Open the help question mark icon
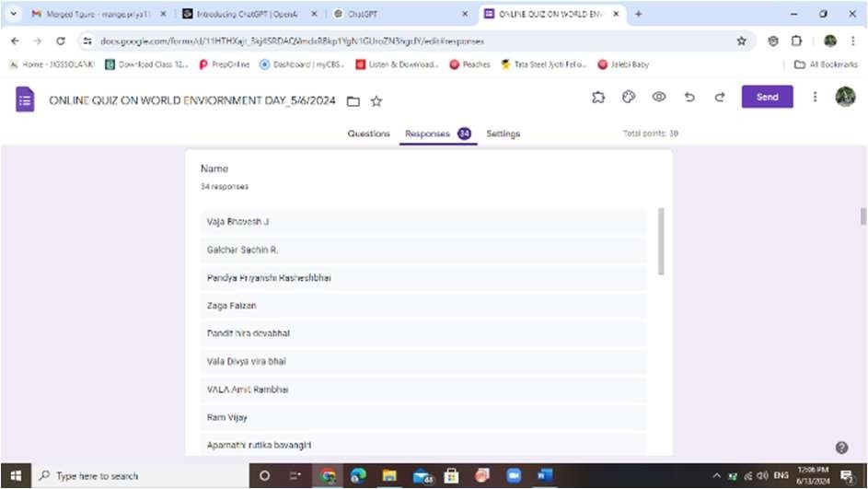 click(x=841, y=448)
